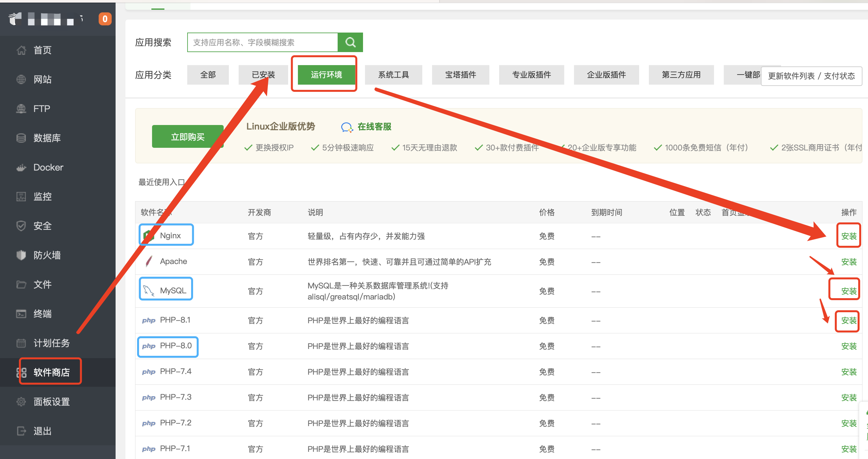Image resolution: width=868 pixels, height=459 pixels.
Task: Click the database icon in the sidebar
Action: click(x=21, y=138)
